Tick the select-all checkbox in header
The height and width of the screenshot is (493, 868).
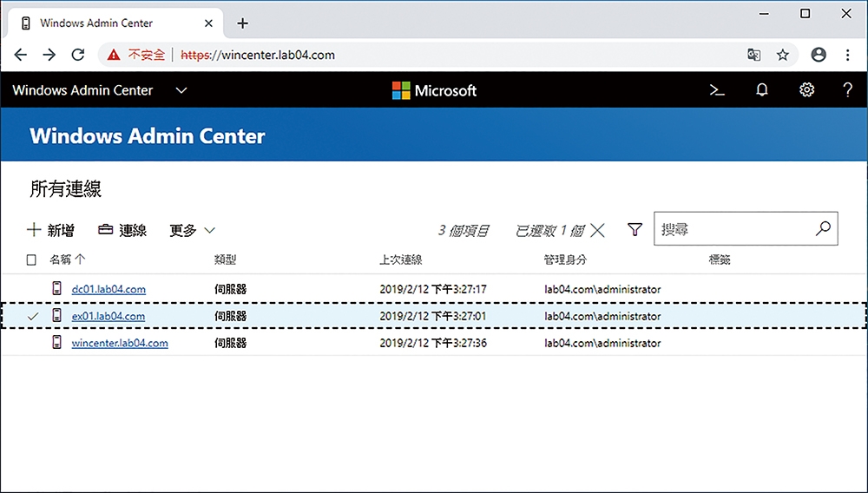click(31, 260)
